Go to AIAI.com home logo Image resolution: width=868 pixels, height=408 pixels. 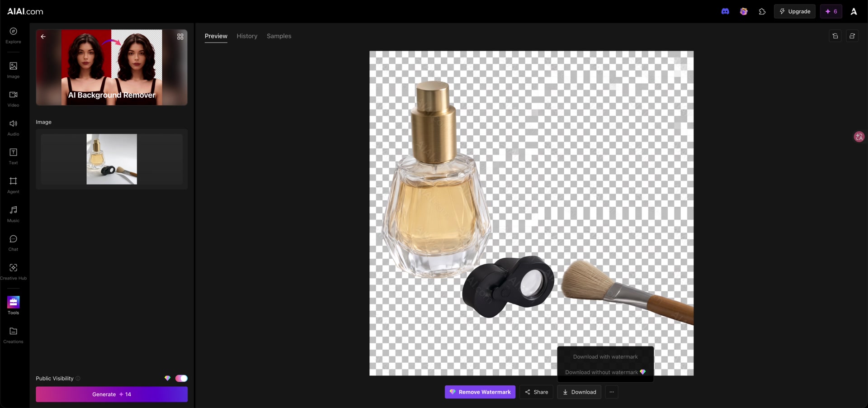coord(25,11)
